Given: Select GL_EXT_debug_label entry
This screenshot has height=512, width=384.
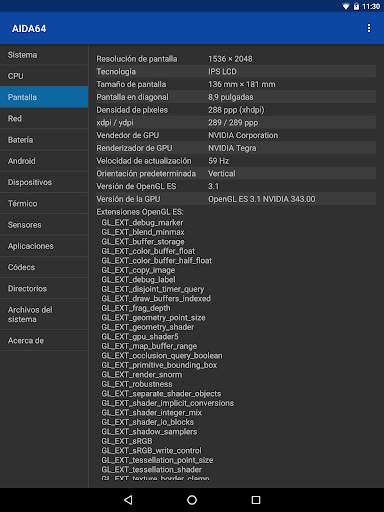Looking at the screenshot, I should 138,279.
